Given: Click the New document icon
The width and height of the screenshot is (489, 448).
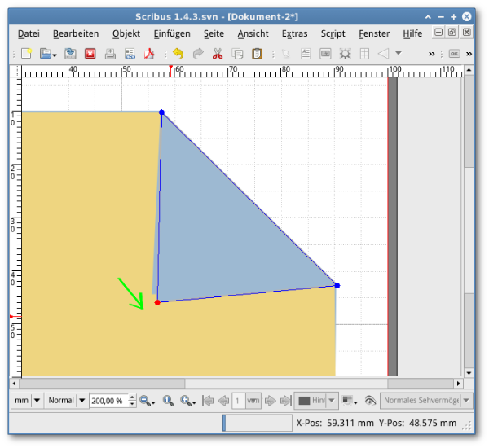Looking at the screenshot, I should coord(26,54).
